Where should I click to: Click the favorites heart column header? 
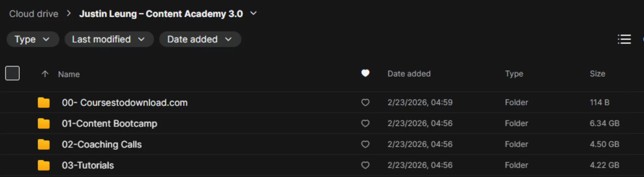(x=365, y=73)
